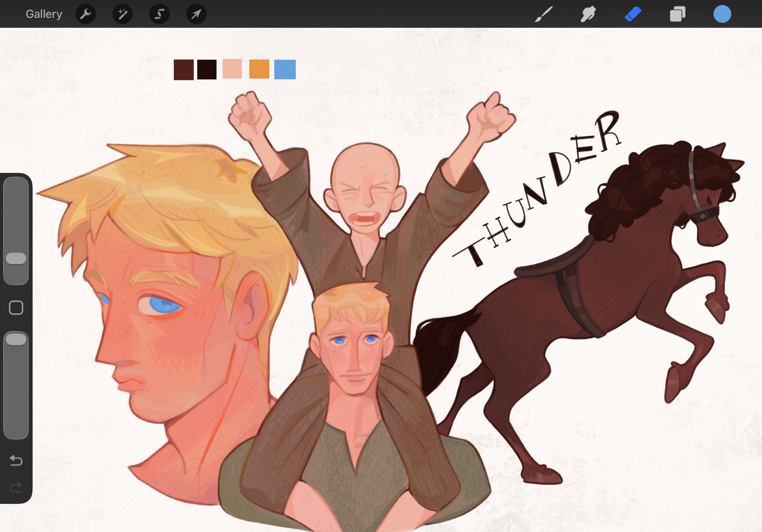Tap the square Modify button in sidebar
The image size is (762, 532).
coord(16,308)
